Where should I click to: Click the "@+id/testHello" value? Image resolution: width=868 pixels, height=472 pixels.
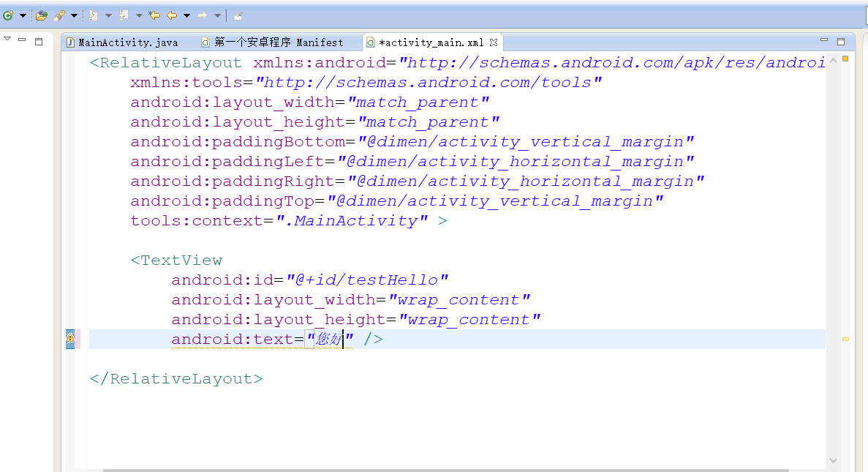(367, 280)
